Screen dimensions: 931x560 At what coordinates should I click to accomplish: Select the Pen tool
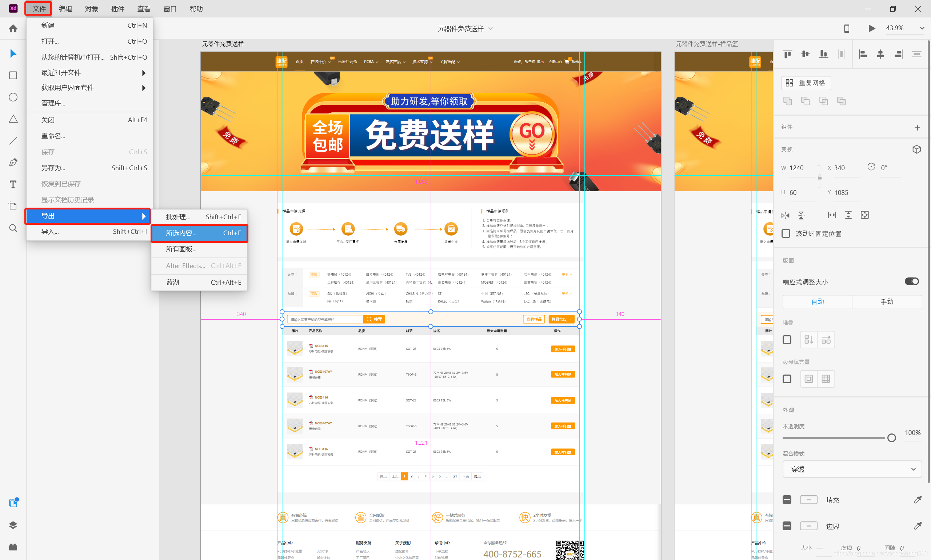point(13,163)
